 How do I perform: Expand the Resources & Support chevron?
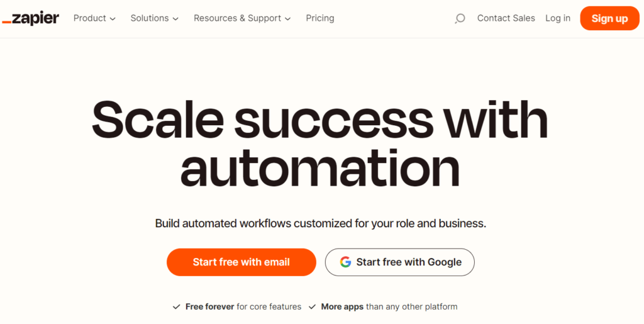point(287,19)
